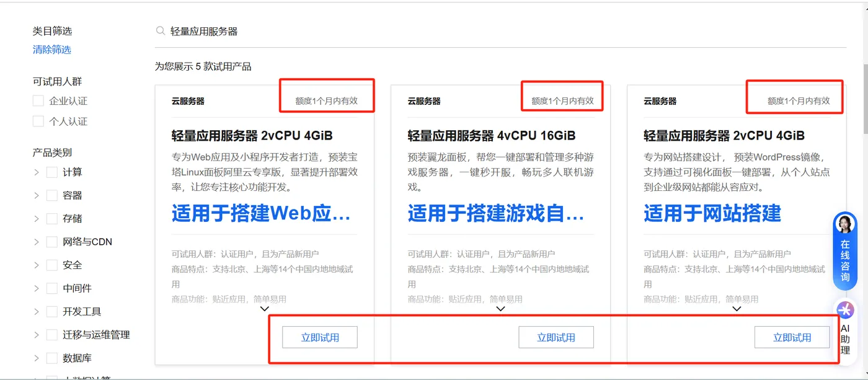Screen dimensions: 868x380
Task: Expand details arrow on 4vCPU 16GiB card
Action: click(x=501, y=309)
